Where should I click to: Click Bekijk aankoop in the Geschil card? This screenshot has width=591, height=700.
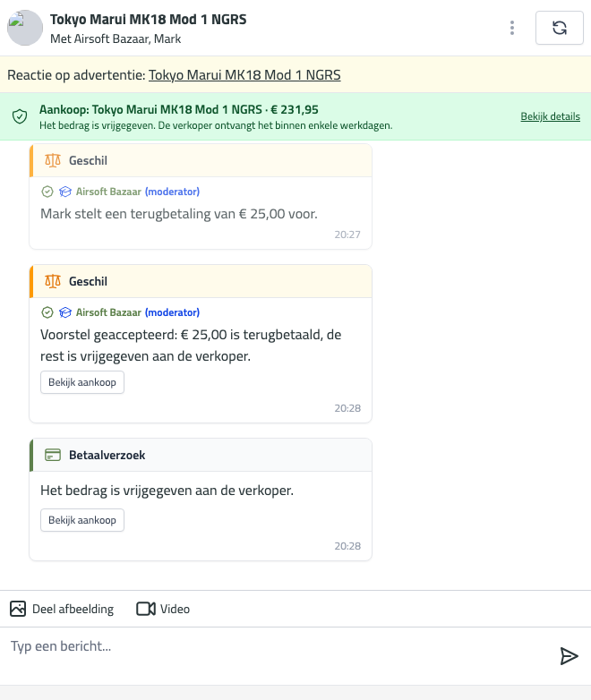[x=82, y=382]
